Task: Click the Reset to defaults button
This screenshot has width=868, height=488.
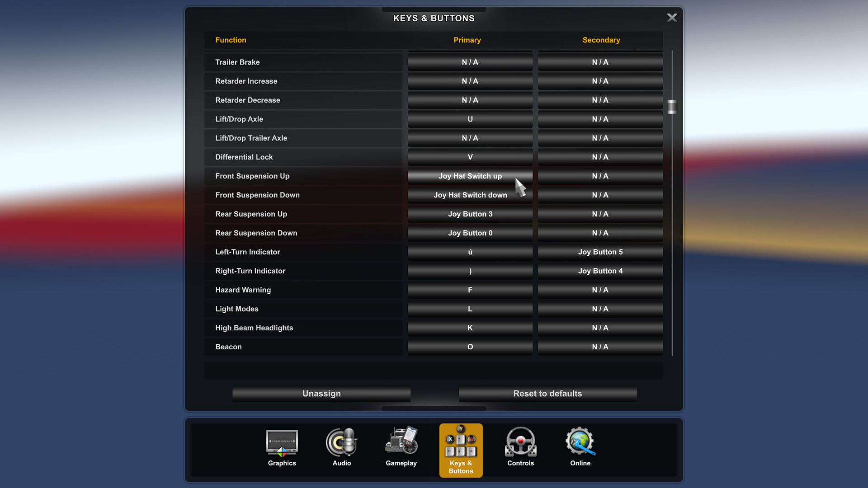Action: (x=547, y=393)
